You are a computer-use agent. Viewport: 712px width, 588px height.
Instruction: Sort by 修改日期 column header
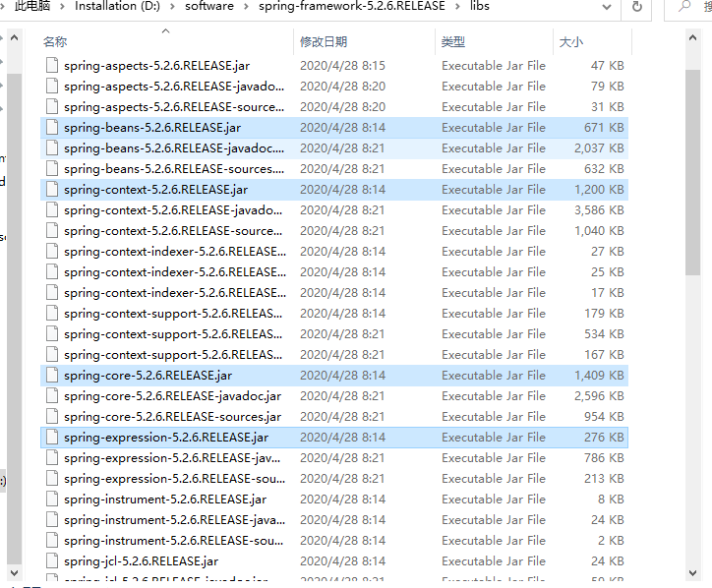[365, 41]
